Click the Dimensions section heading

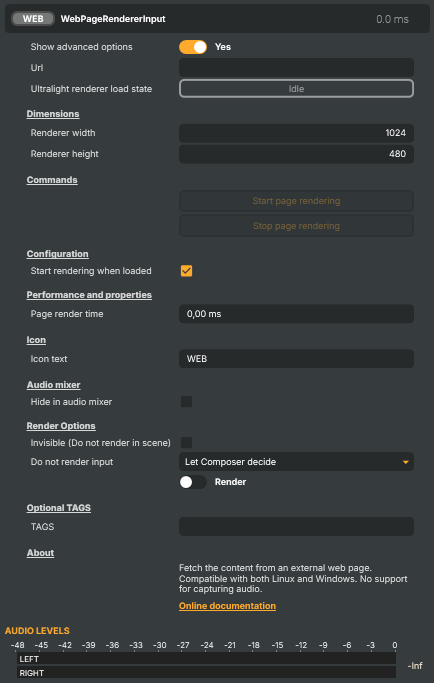coord(53,114)
